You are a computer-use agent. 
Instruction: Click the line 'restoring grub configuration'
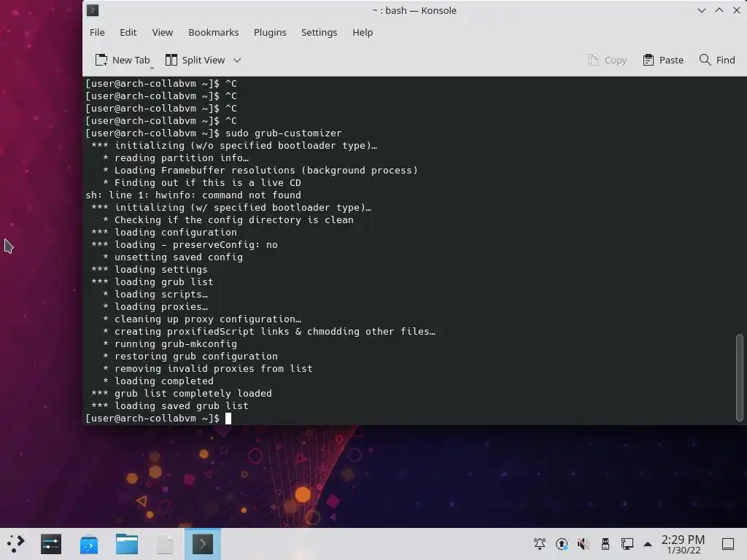[196, 356]
